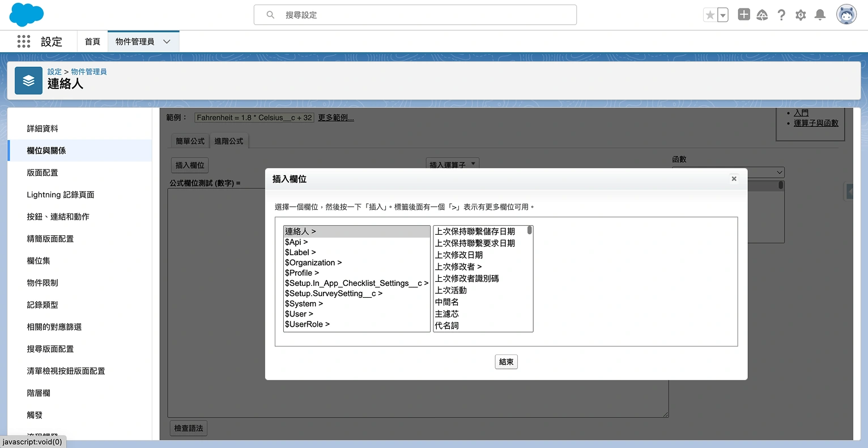Screen dimensions: 868x448
Task: Open the favorites star icon
Action: (710, 14)
